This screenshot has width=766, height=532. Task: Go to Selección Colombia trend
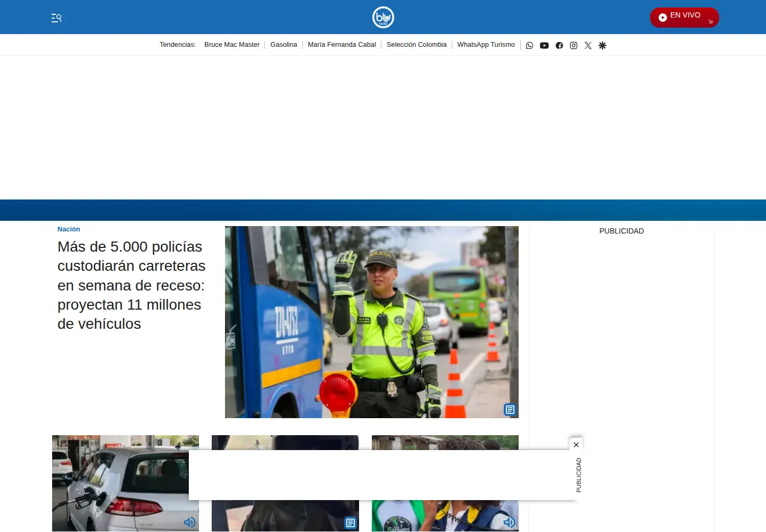[x=417, y=45]
